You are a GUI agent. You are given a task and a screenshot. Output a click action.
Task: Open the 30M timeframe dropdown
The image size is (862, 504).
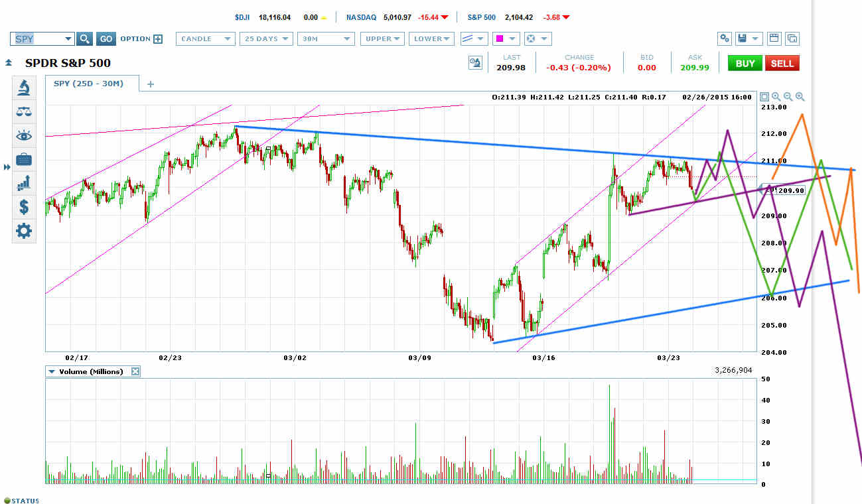click(x=326, y=38)
